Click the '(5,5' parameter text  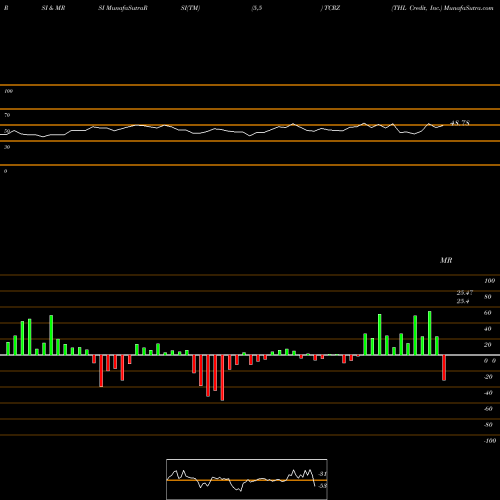(x=257, y=8)
